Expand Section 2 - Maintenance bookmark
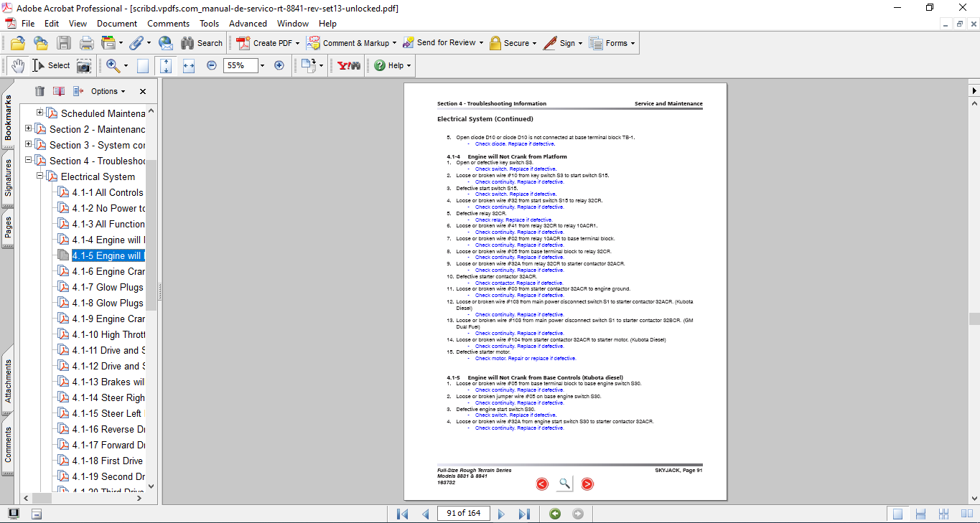 [29, 129]
